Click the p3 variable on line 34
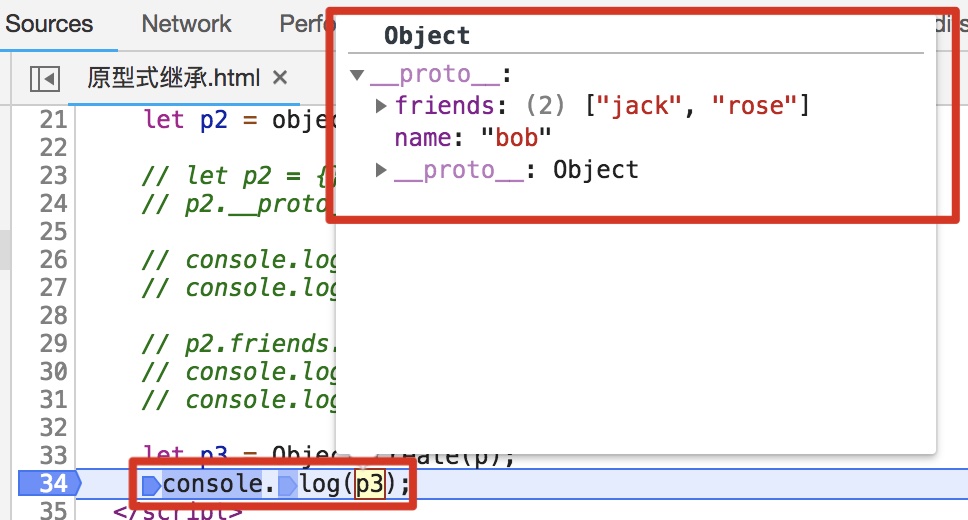Image resolution: width=968 pixels, height=520 pixels. (370, 484)
